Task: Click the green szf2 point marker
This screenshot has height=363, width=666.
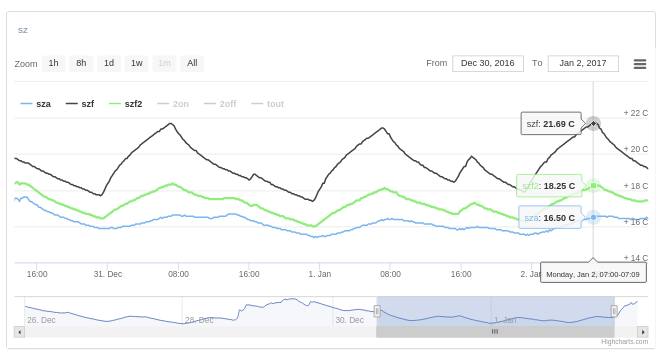Action: coord(593,186)
